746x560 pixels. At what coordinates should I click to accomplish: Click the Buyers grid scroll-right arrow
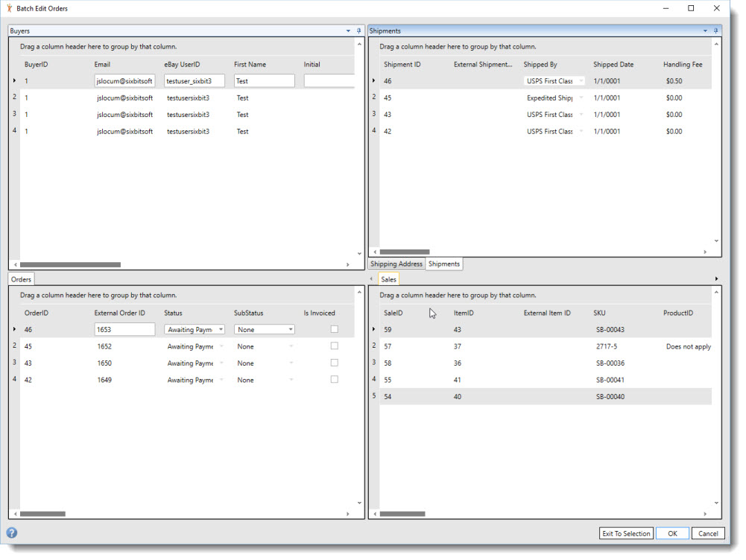348,265
